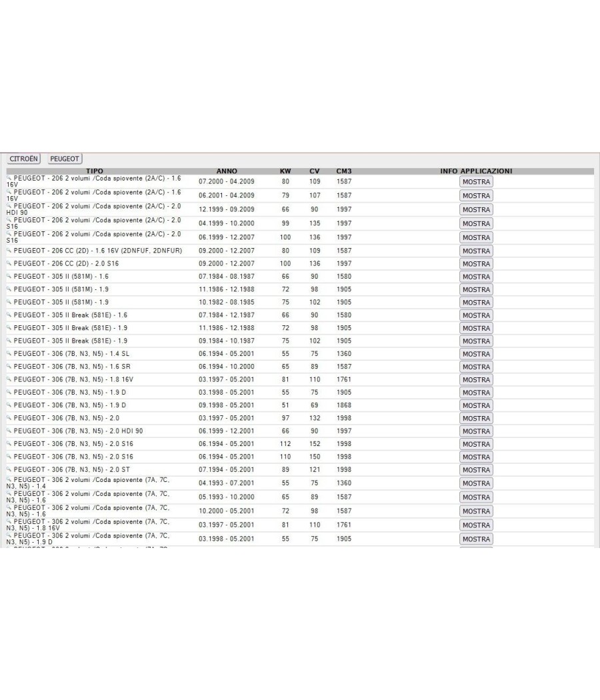Click the INFO APPLICAZIONI column header

point(476,171)
